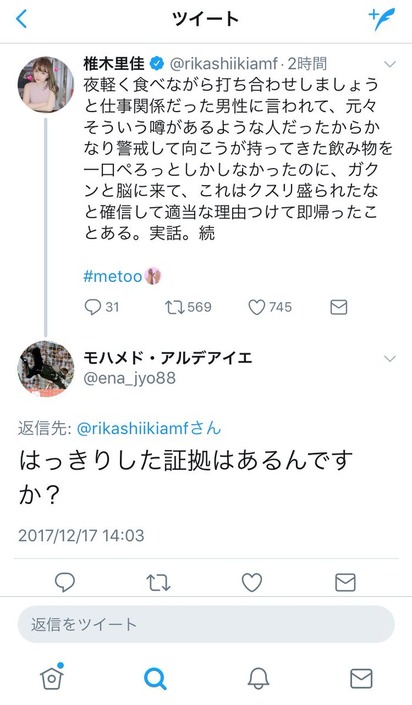Share 椎木里佳's tweet via envelope icon

339,308
